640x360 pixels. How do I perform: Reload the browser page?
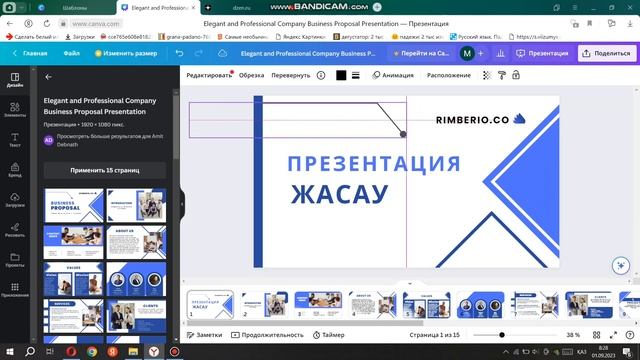pyautogui.click(x=47, y=24)
